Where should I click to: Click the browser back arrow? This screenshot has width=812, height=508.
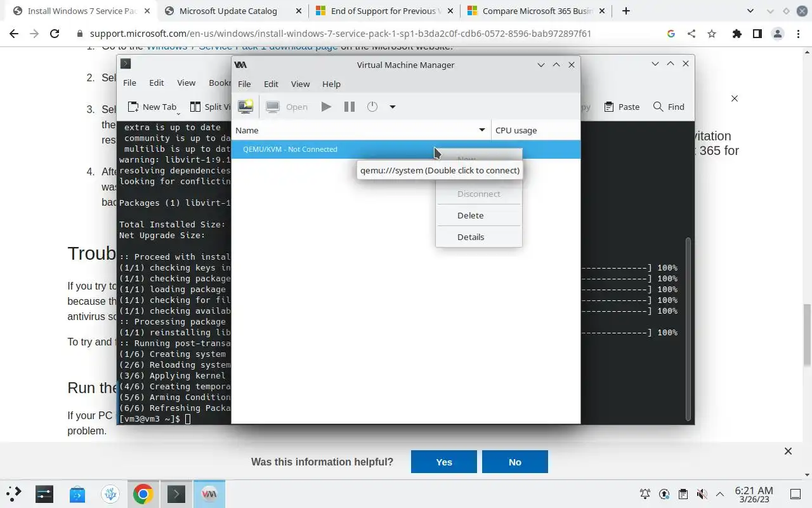tap(13, 34)
